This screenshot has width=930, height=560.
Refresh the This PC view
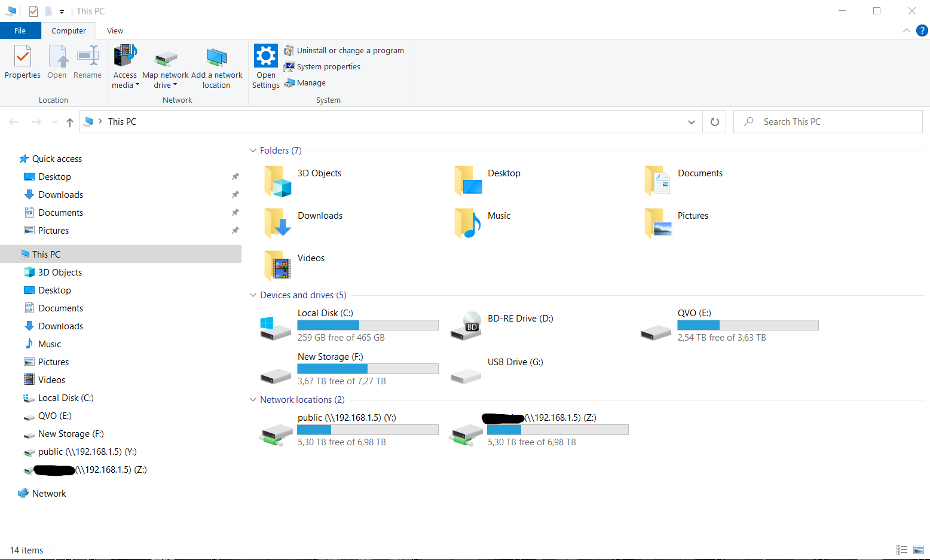(x=714, y=122)
